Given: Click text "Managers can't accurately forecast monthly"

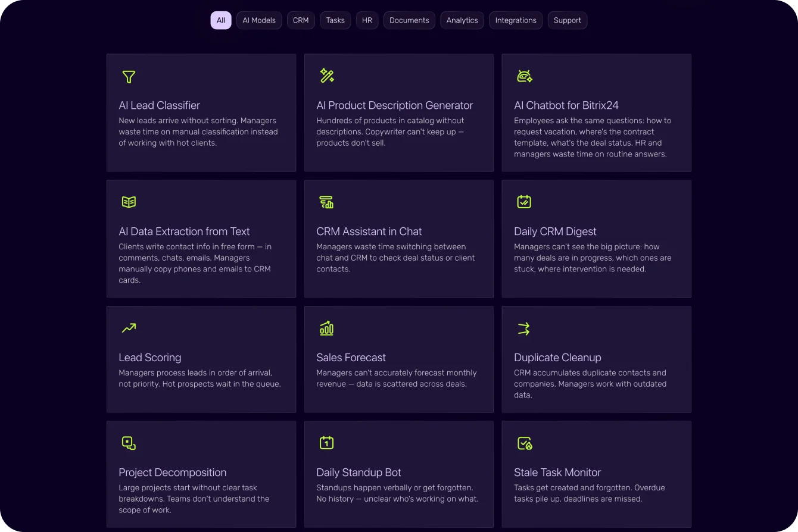Looking at the screenshot, I should 396,373.
